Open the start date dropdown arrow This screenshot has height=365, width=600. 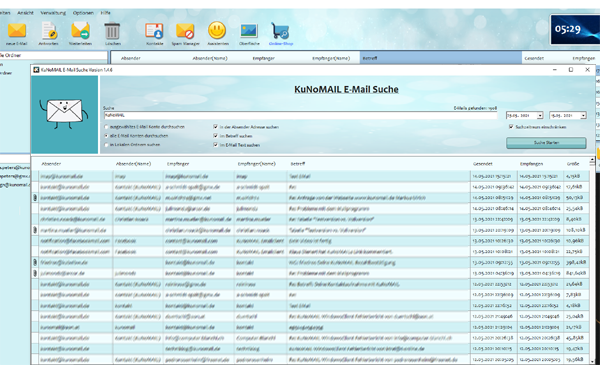(x=540, y=115)
